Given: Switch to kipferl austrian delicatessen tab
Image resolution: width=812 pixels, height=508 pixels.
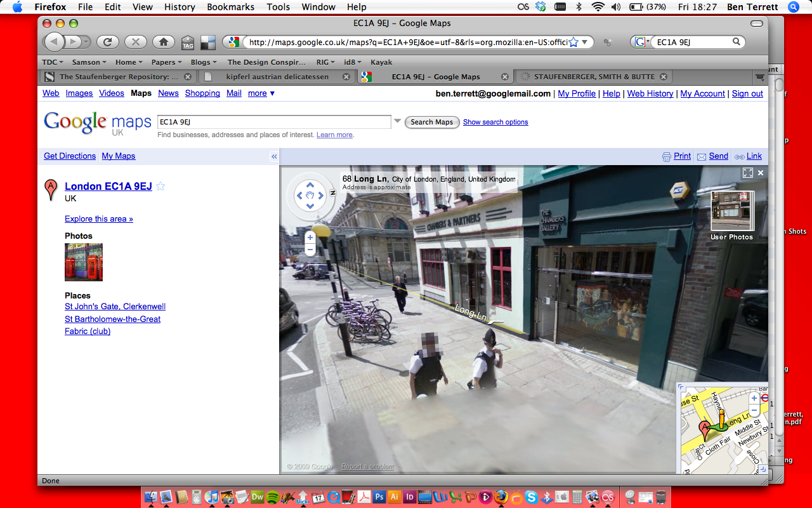Looking at the screenshot, I should coord(277,77).
